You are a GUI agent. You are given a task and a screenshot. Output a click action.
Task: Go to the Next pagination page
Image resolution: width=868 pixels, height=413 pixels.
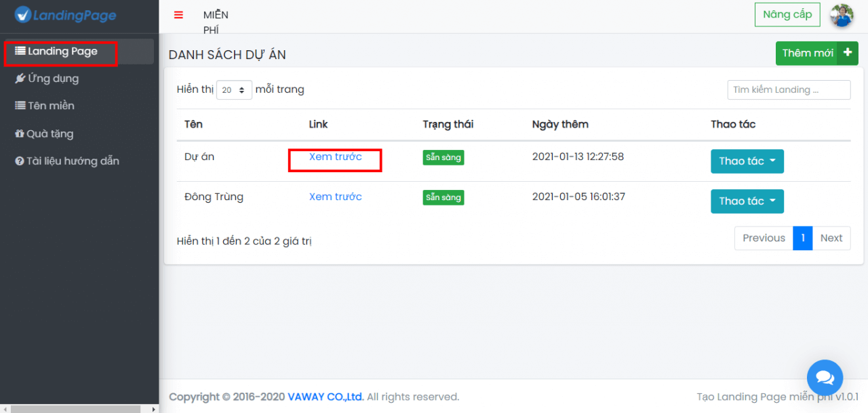(831, 238)
